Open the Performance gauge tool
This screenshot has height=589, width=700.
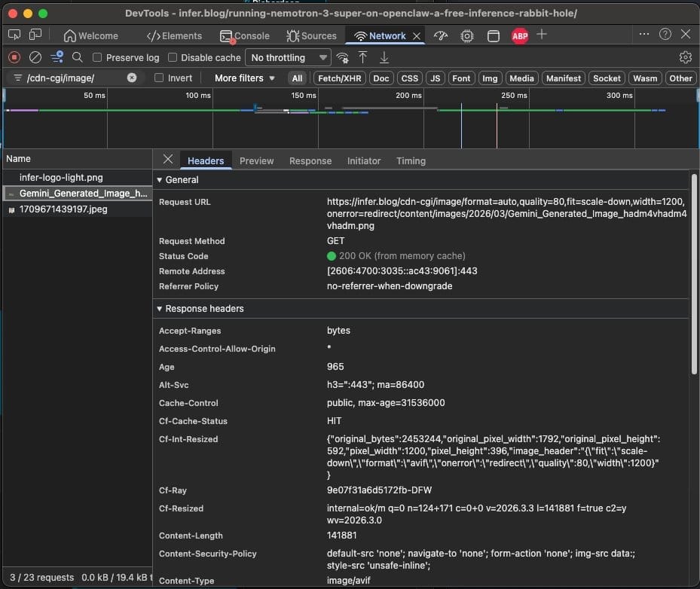(441, 35)
